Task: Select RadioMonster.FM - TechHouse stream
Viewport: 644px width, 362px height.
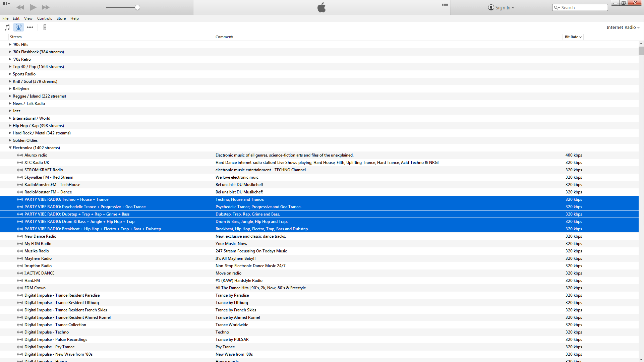Action: tap(319, 185)
